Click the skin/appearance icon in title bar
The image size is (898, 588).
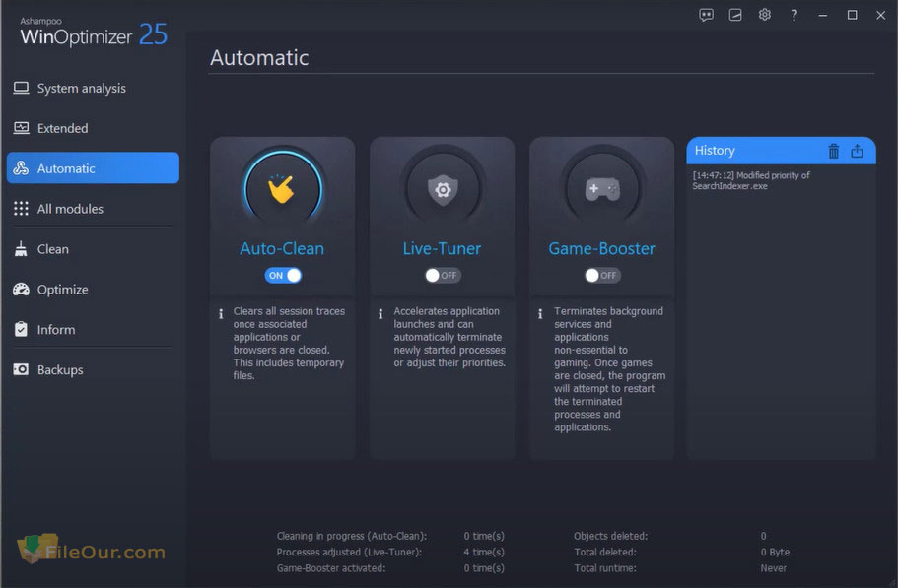(x=735, y=15)
